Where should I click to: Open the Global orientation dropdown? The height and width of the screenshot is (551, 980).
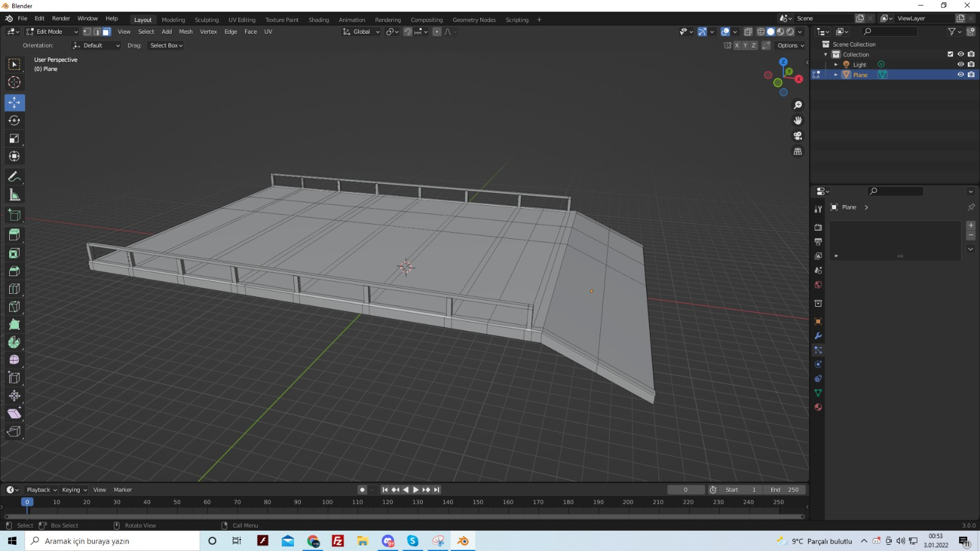[361, 32]
